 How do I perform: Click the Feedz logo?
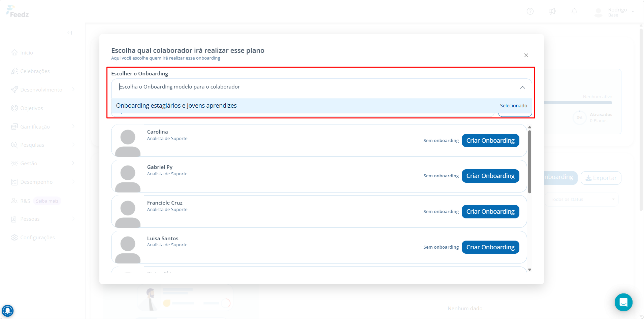coord(18,12)
